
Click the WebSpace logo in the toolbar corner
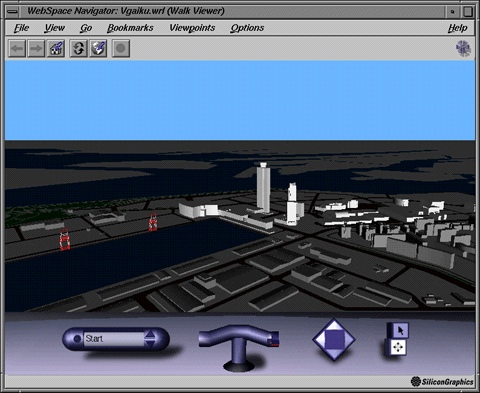pyautogui.click(x=463, y=49)
